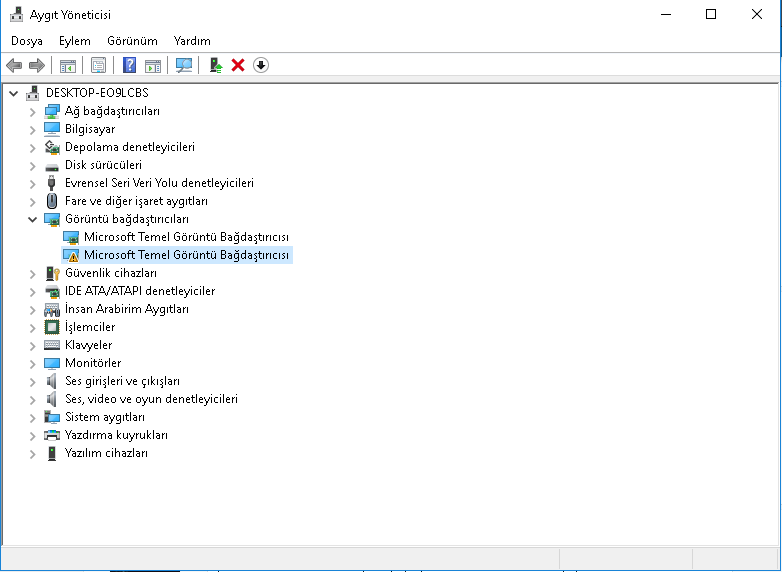The width and height of the screenshot is (782, 572).
Task: Click the Depolama denetleyicileri icon
Action: 52,147
